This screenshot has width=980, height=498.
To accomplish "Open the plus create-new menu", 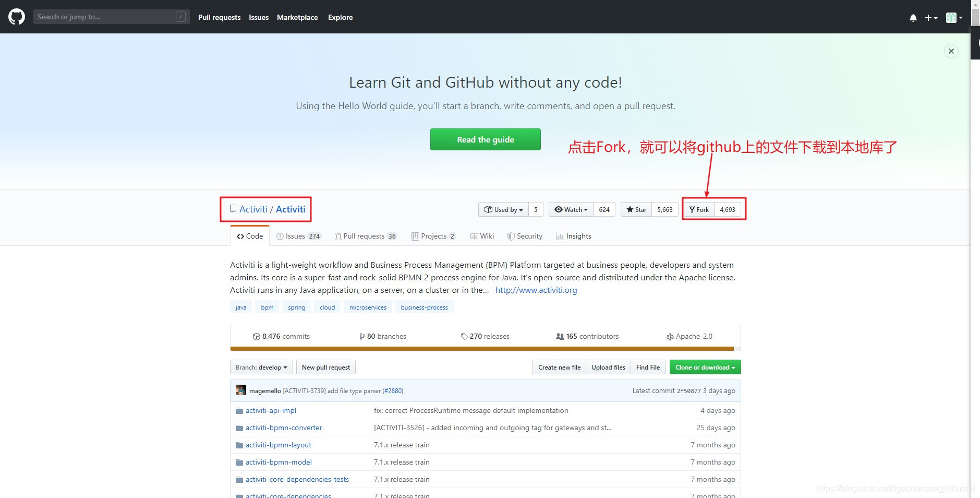I will click(931, 18).
